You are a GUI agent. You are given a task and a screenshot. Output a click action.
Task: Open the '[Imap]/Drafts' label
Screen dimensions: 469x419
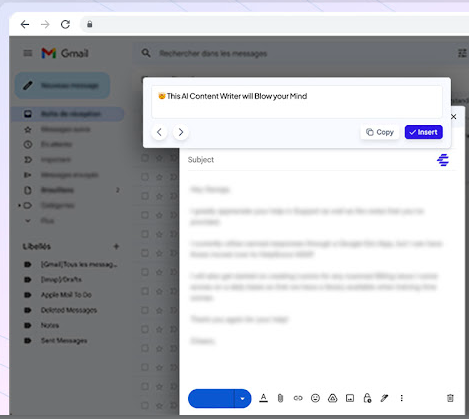coord(61,279)
